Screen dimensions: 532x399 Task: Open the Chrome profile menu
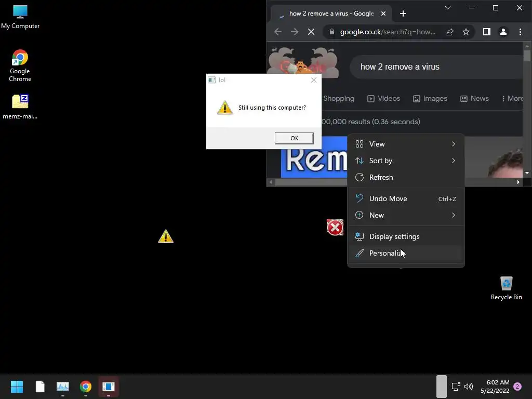[503, 32]
